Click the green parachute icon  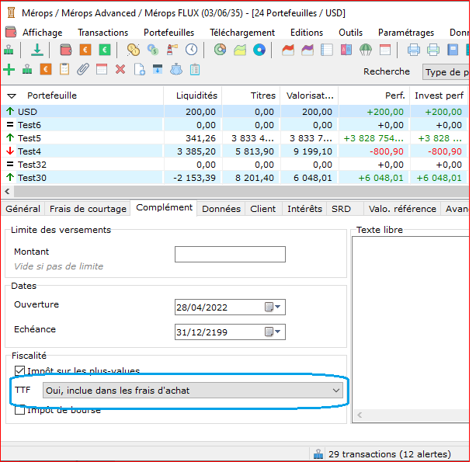tap(366, 50)
